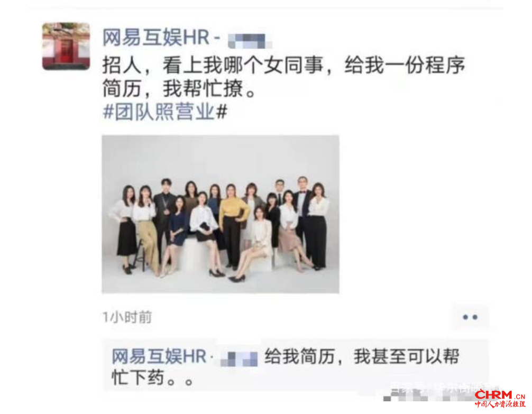This screenshot has height=414, width=532.
Task: View the team group photo thumbnail
Action: tap(221, 214)
